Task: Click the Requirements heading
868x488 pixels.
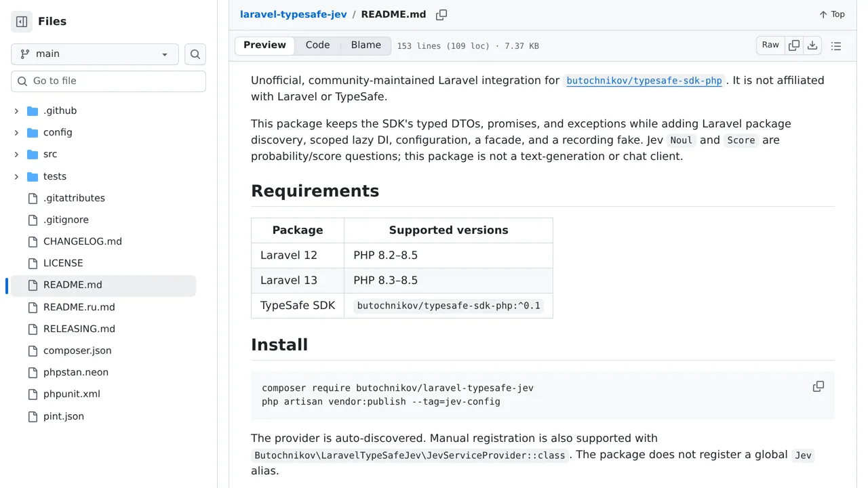Action: click(315, 191)
